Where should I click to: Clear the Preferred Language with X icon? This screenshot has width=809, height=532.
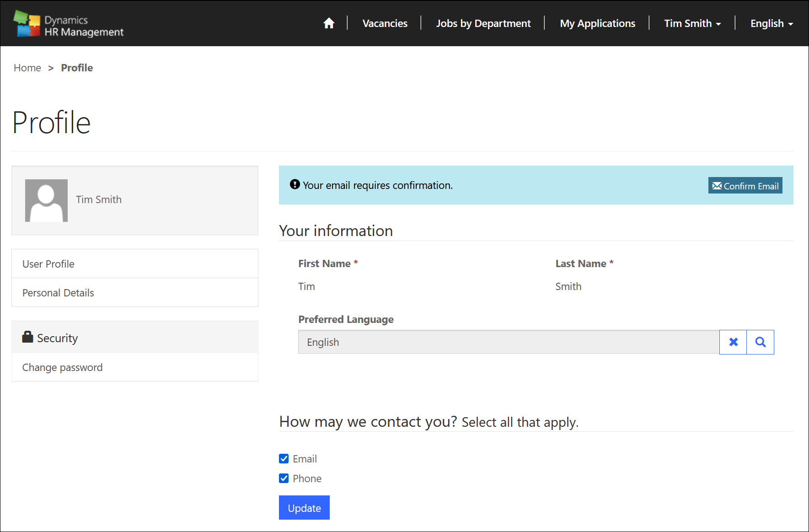click(733, 342)
